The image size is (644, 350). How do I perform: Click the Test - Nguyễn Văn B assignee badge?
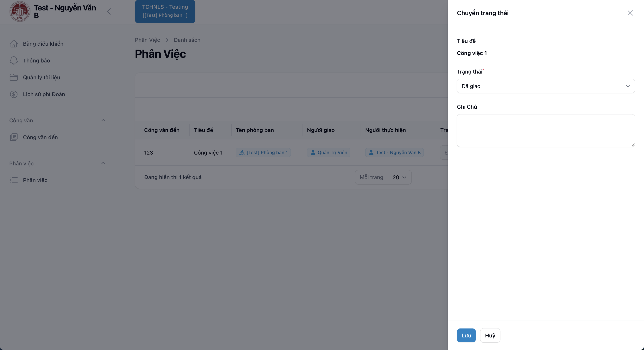[x=394, y=153]
